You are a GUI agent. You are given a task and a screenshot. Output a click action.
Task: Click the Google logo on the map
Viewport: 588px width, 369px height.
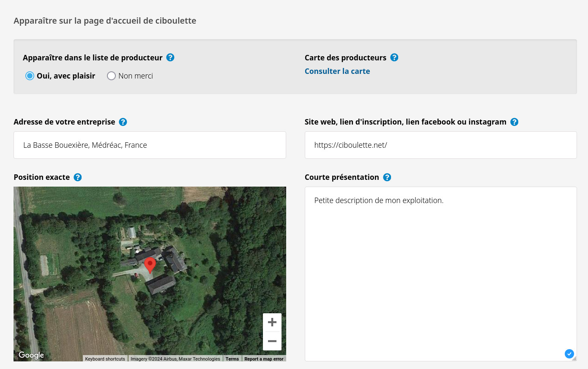31,355
